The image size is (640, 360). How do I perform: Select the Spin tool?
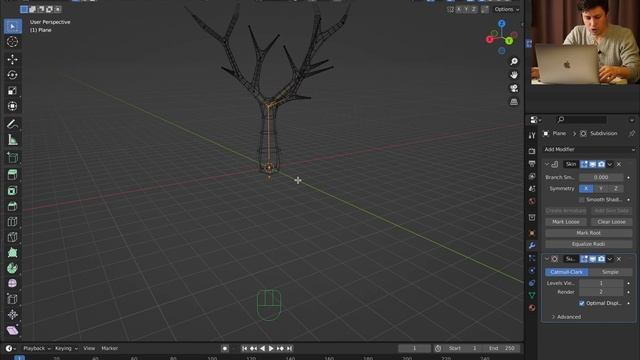pyautogui.click(x=13, y=268)
